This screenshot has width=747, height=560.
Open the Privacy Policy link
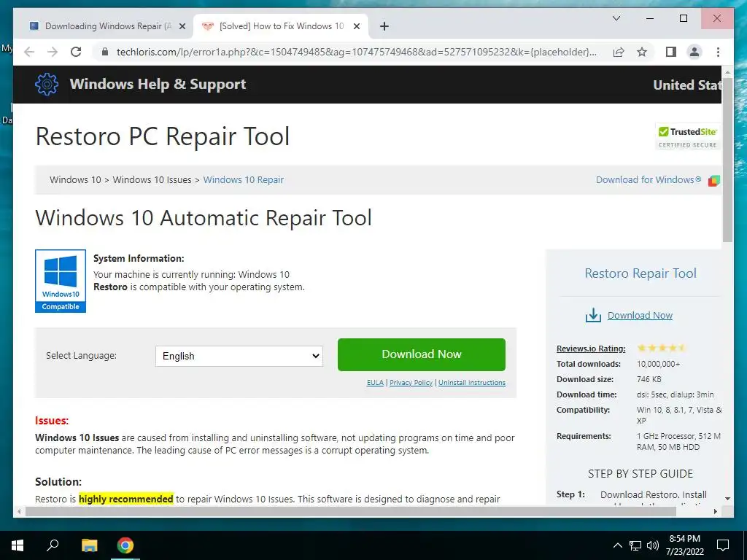(x=411, y=382)
